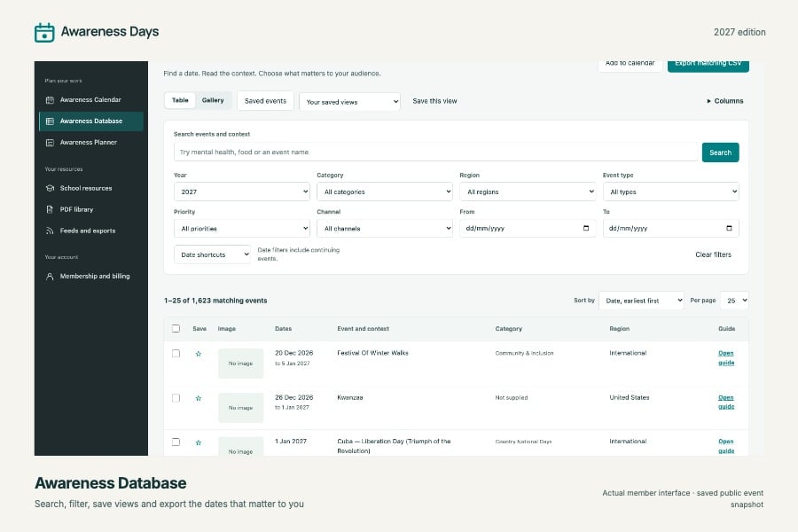Image resolution: width=798 pixels, height=532 pixels.
Task: Open the All priorities dropdown
Action: pos(242,229)
